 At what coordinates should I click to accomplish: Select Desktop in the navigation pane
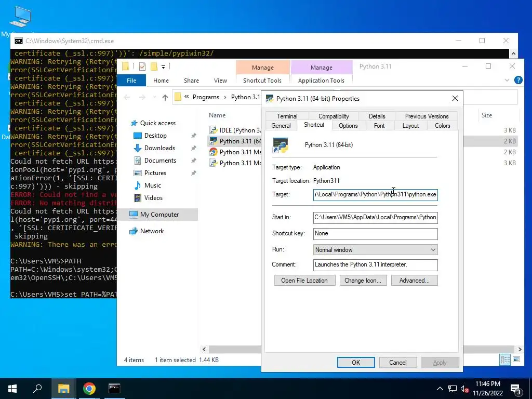pos(155,136)
